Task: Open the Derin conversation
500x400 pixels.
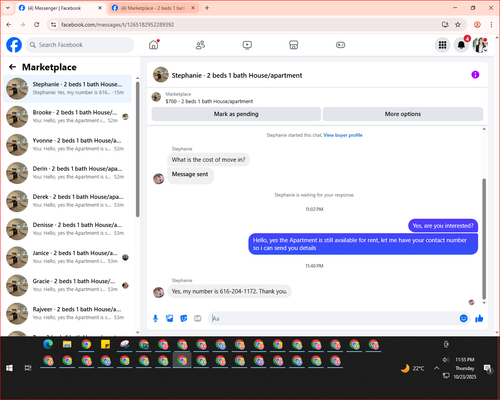Action: click(68, 173)
